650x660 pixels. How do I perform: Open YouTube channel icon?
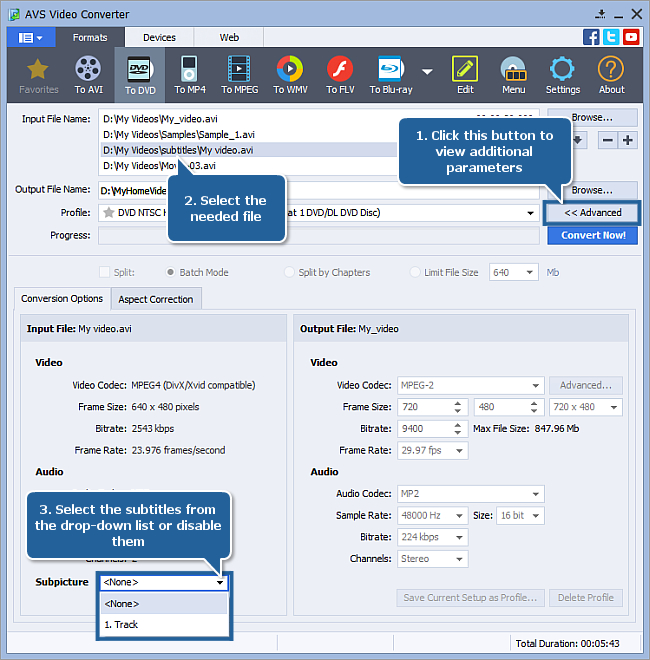pos(631,37)
